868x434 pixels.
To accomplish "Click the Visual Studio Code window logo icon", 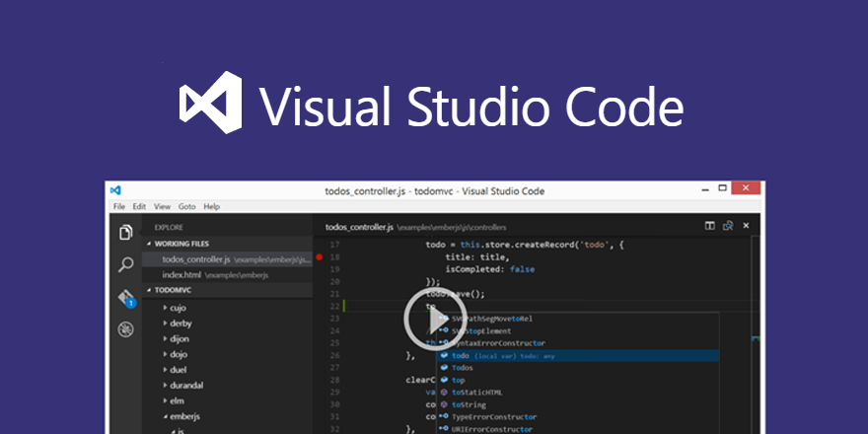I will tap(115, 190).
